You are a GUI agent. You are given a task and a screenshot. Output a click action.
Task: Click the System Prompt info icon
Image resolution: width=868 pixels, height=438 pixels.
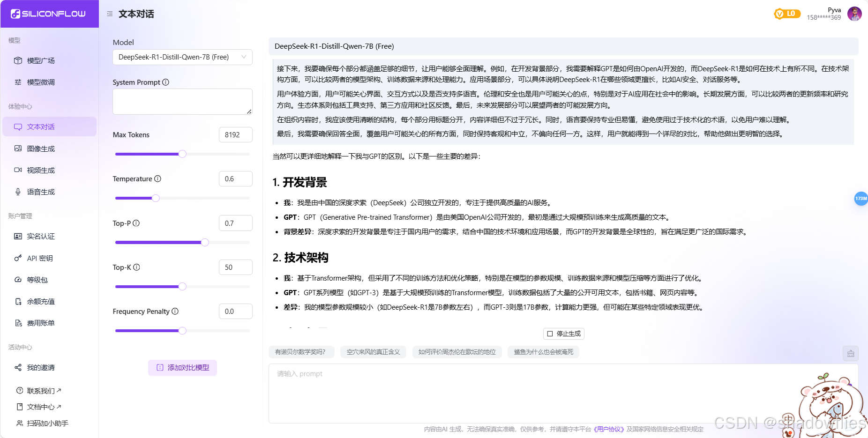pos(165,82)
